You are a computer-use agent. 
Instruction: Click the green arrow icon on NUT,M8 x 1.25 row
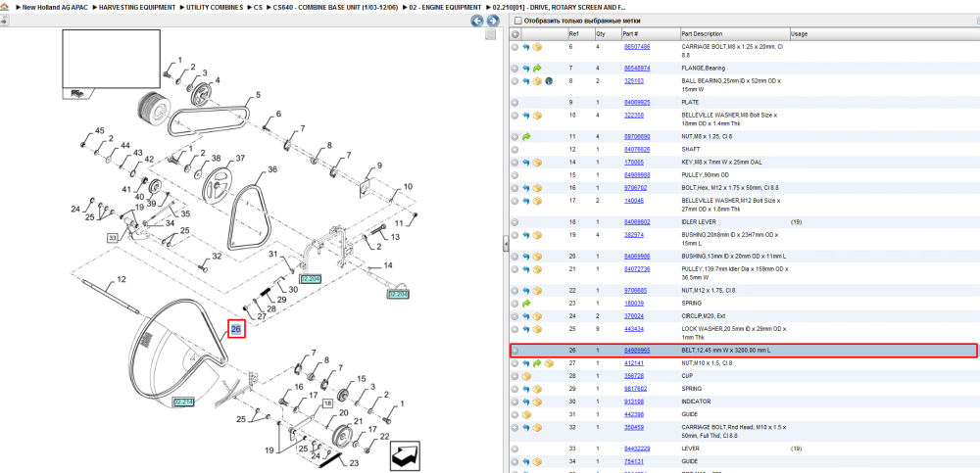tap(526, 136)
